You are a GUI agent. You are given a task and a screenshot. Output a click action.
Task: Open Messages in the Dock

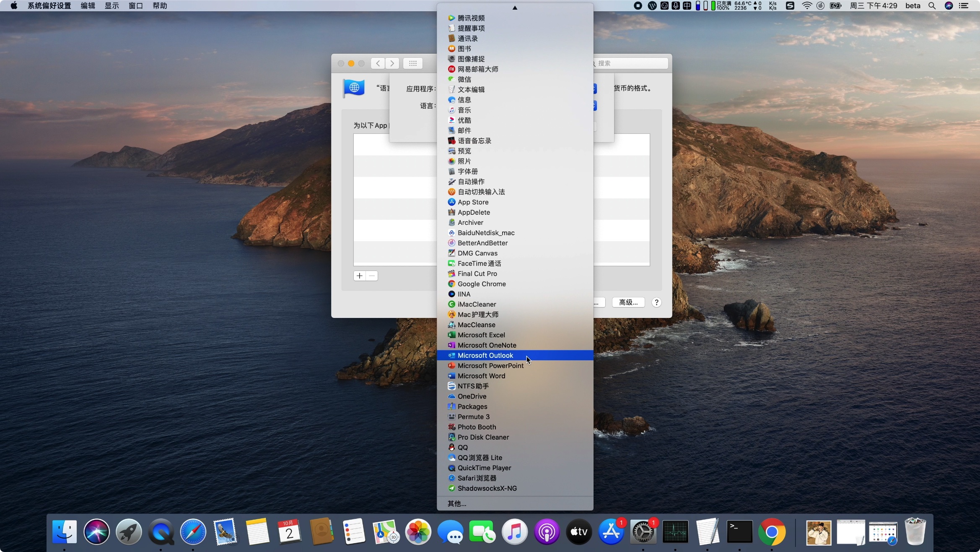[x=450, y=532]
